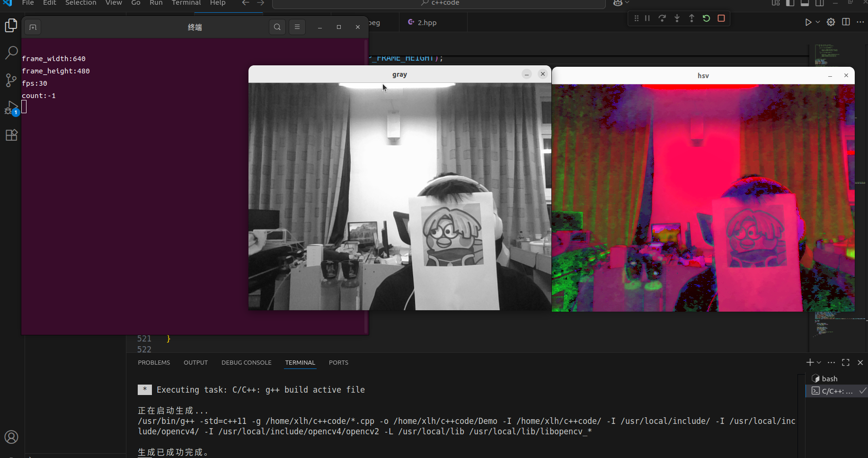Toggle the primary side bar layout

pyautogui.click(x=790, y=3)
